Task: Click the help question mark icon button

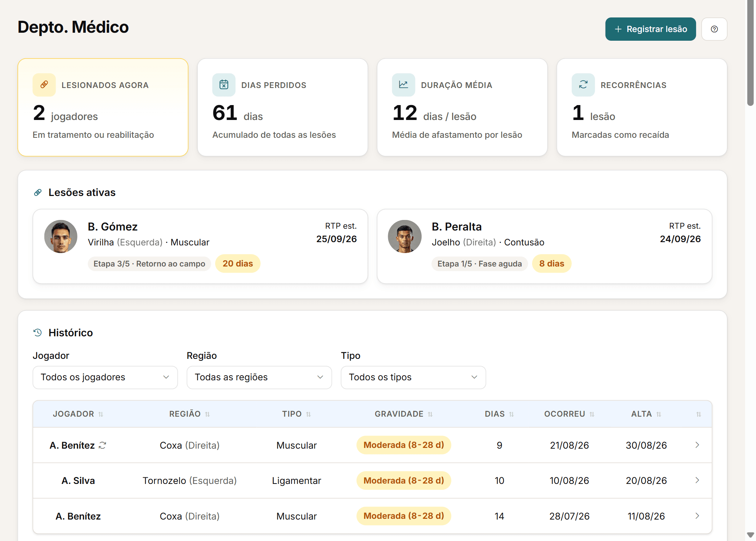Action: pyautogui.click(x=714, y=29)
